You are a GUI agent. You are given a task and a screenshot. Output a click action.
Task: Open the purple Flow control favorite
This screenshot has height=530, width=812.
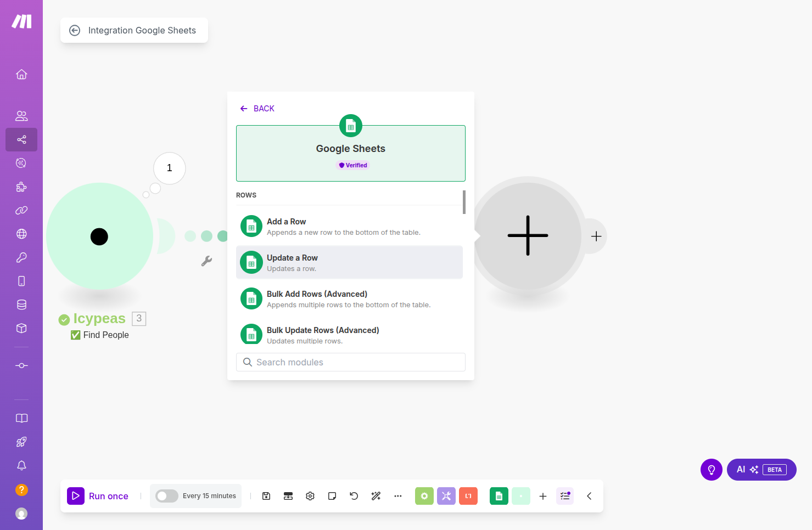click(446, 496)
